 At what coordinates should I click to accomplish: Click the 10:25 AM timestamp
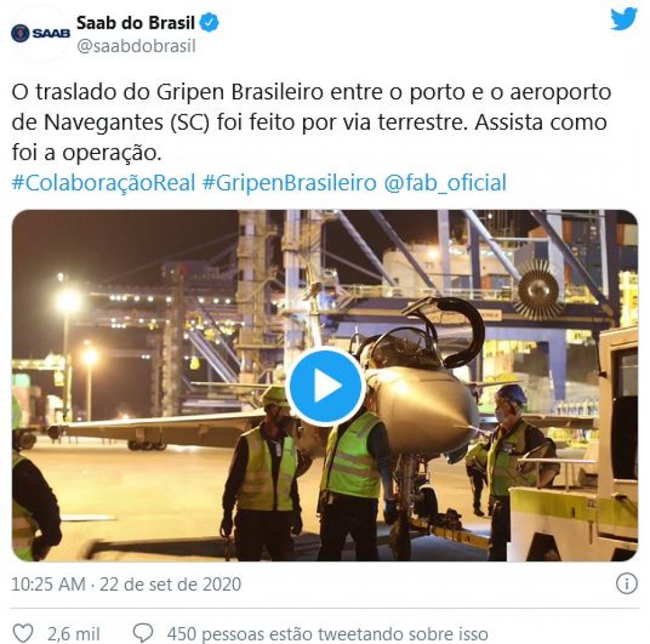49,584
